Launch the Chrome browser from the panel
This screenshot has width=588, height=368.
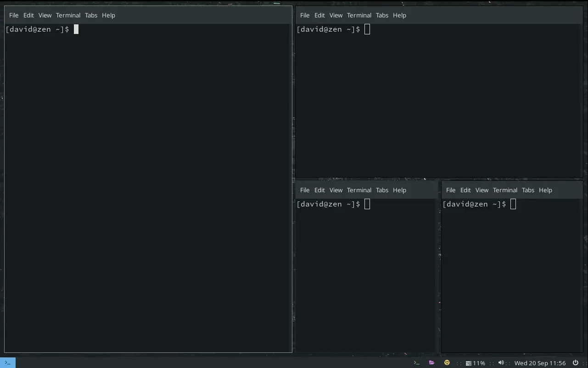[x=447, y=363]
